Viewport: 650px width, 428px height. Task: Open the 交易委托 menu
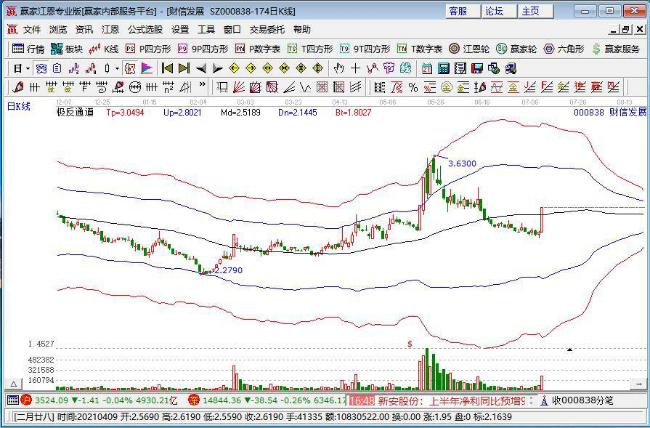tap(265, 30)
